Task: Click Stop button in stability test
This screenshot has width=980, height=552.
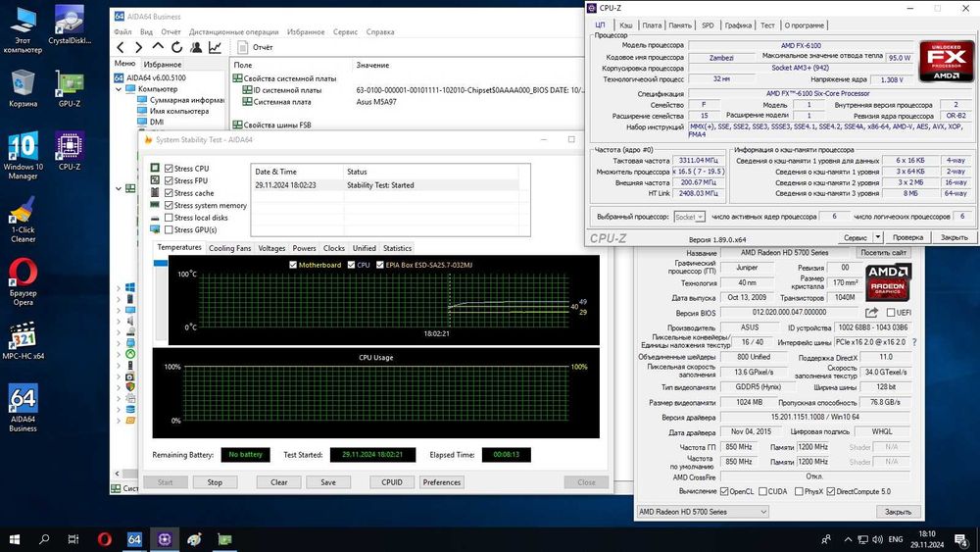Action: pyautogui.click(x=215, y=482)
